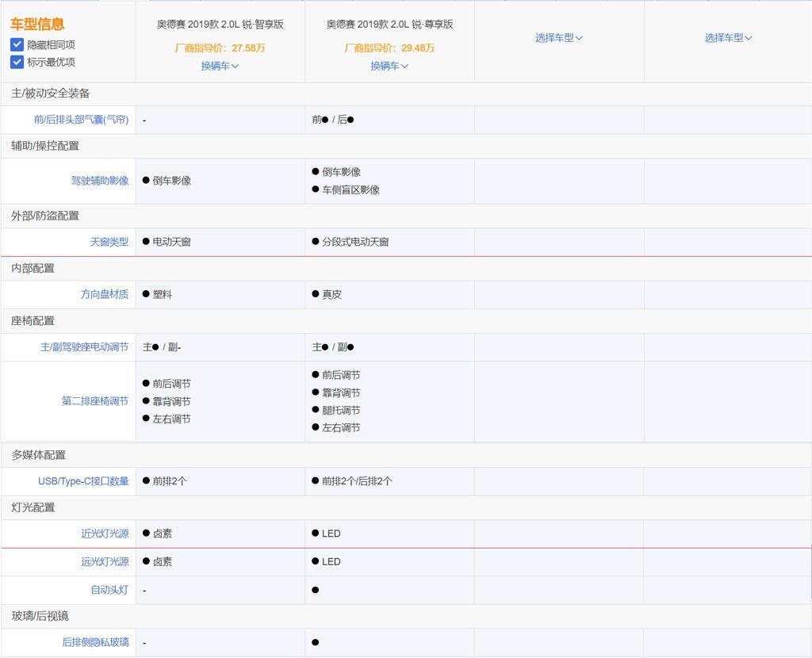Select the 奥德赛 2019款 2.0L 锐·智享版 title
The width and height of the screenshot is (812, 658).
point(220,25)
